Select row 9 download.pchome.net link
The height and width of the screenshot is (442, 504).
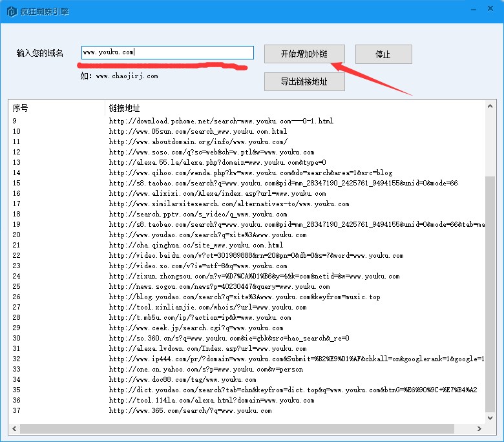[x=221, y=121]
